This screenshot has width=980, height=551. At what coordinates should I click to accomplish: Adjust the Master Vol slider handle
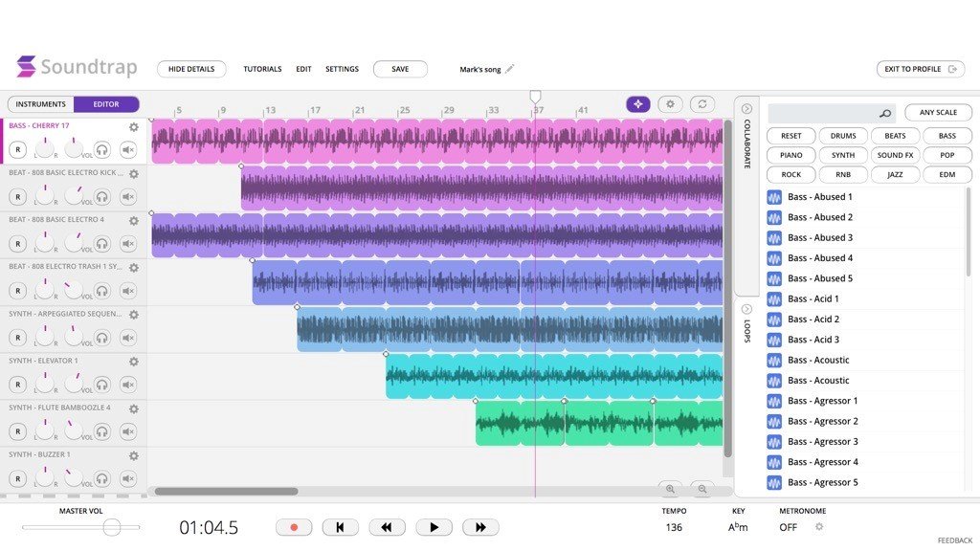(x=112, y=526)
